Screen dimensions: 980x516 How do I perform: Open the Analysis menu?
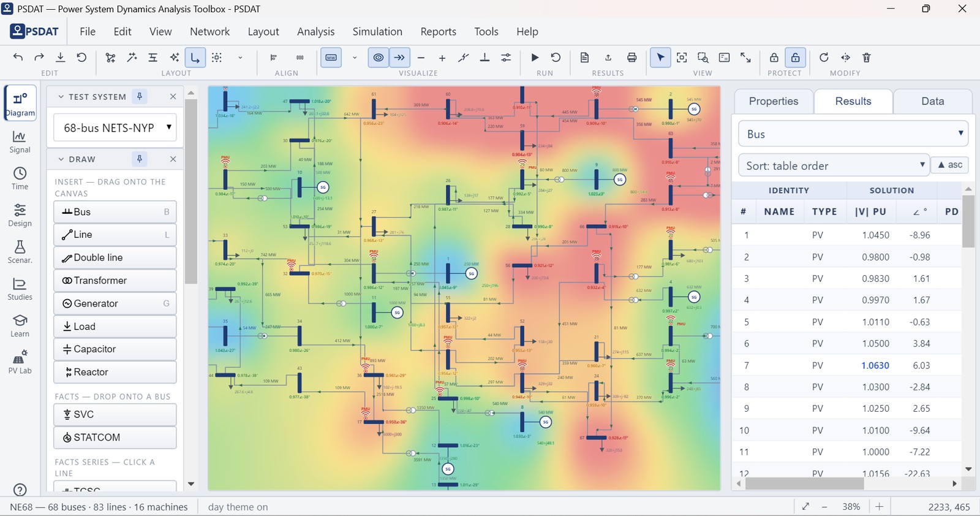316,31
